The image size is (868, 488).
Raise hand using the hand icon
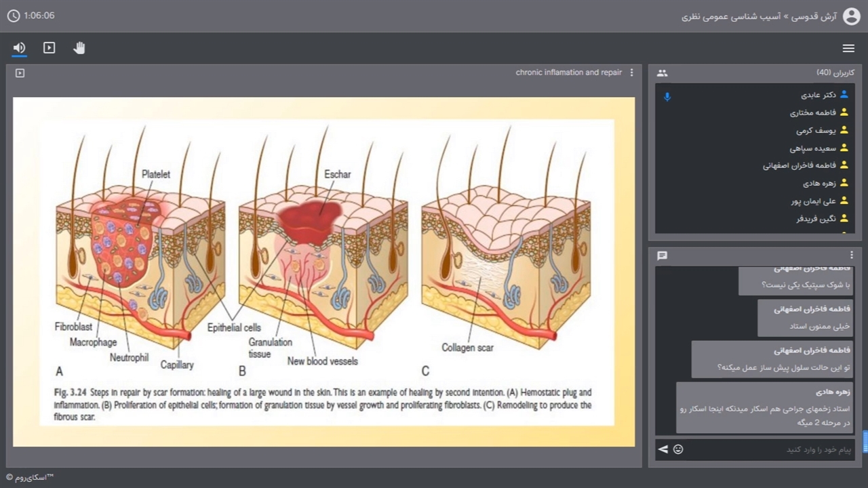(79, 48)
